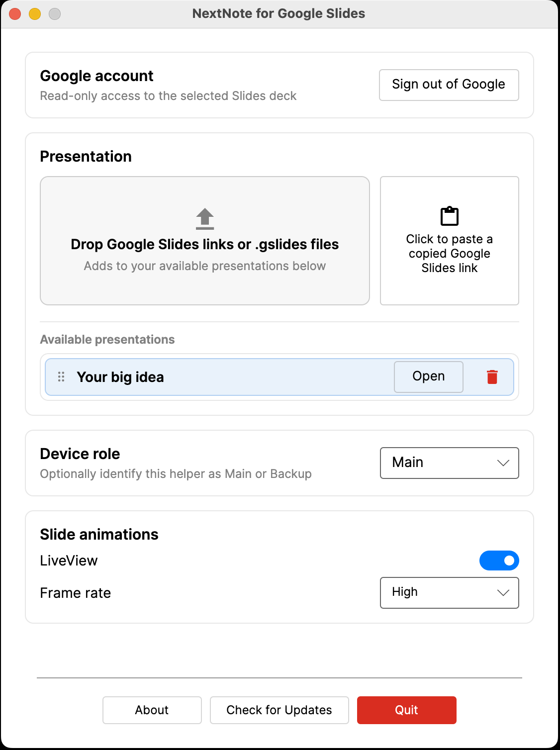
Task: Click the upload arrow icon in drop zone
Action: click(x=205, y=219)
